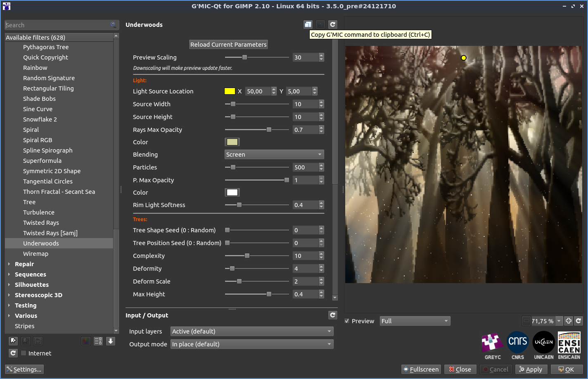Reset Underwoods parameters with the reload icon
Image resolution: width=588 pixels, height=379 pixels.
tap(333, 25)
